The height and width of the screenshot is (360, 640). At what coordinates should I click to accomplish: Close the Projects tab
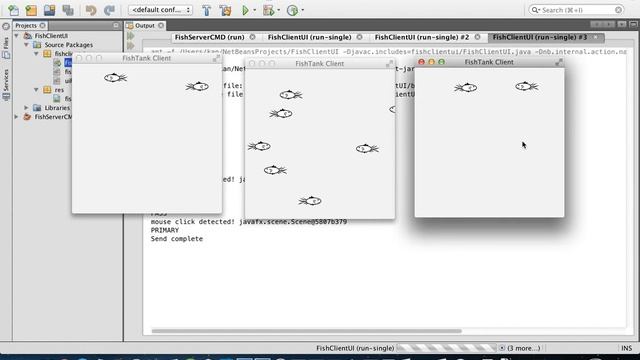click(42, 25)
